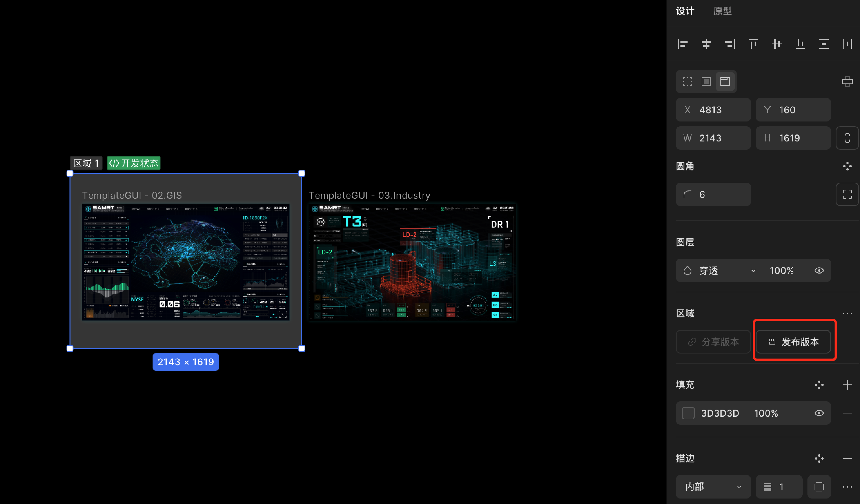
Task: Align selection to left edge
Action: pyautogui.click(x=683, y=44)
